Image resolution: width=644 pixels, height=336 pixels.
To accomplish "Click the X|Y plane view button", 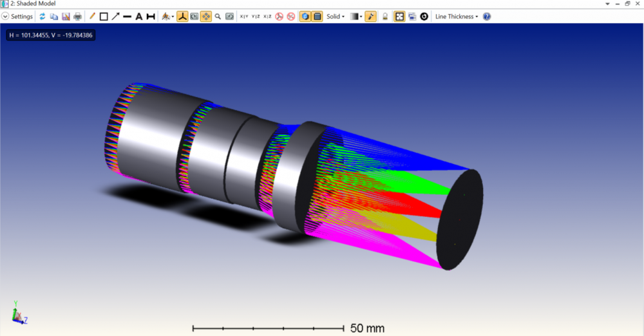I will click(x=243, y=16).
